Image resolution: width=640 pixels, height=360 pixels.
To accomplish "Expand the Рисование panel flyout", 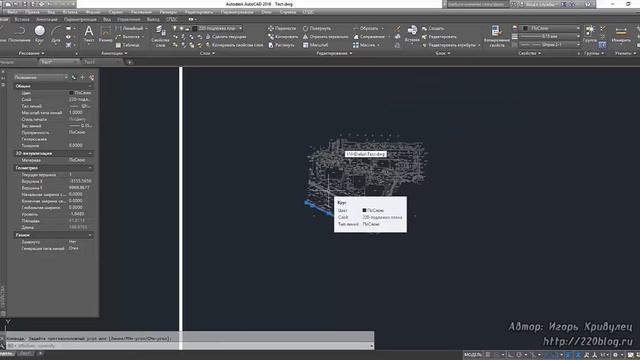I will [x=31, y=53].
